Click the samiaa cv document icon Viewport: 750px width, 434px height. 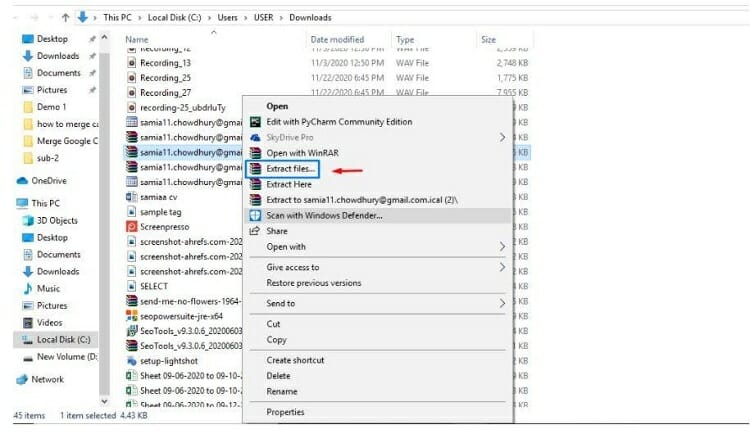132,197
